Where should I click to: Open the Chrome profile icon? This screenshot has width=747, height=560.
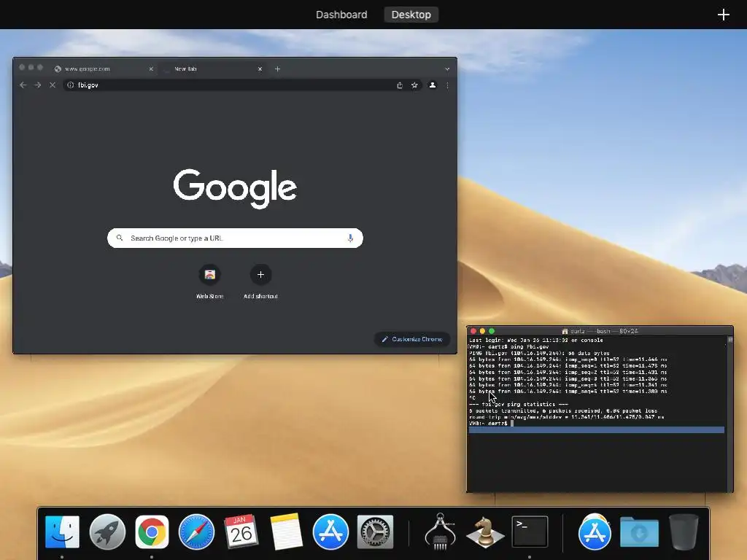tap(433, 85)
